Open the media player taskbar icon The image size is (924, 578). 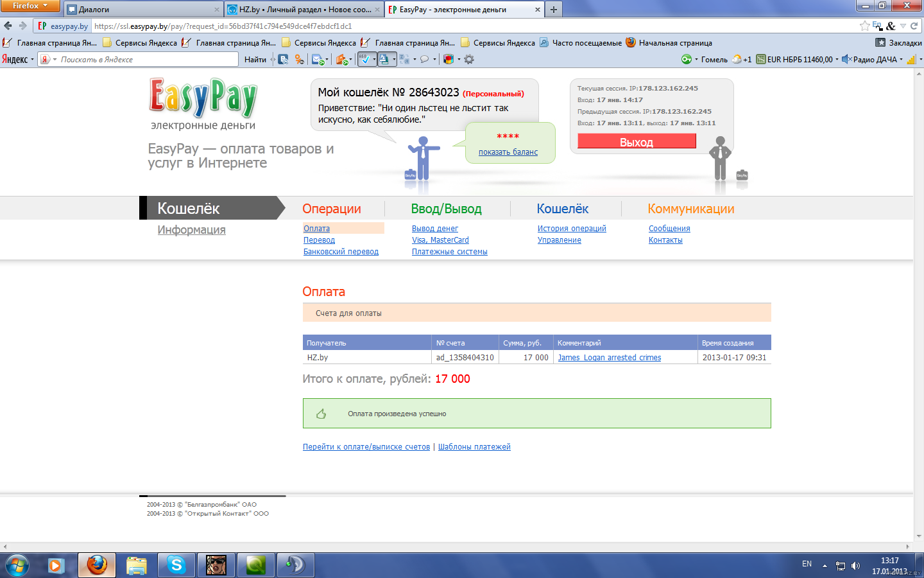pyautogui.click(x=55, y=565)
